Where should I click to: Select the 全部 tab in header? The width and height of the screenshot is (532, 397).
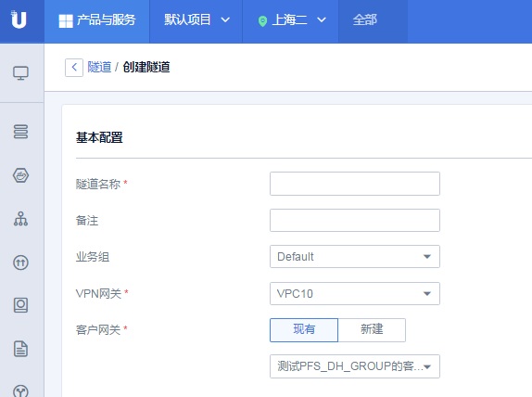pyautogui.click(x=365, y=19)
